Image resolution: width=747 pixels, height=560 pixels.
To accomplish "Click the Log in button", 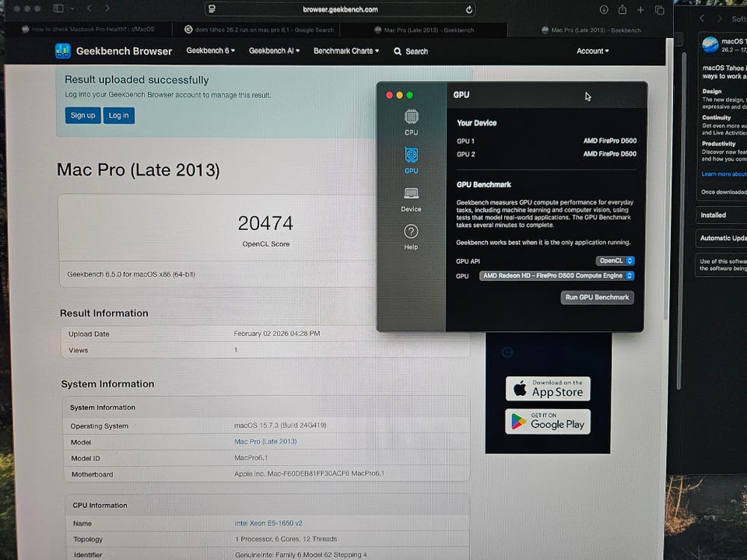I will 118,115.
